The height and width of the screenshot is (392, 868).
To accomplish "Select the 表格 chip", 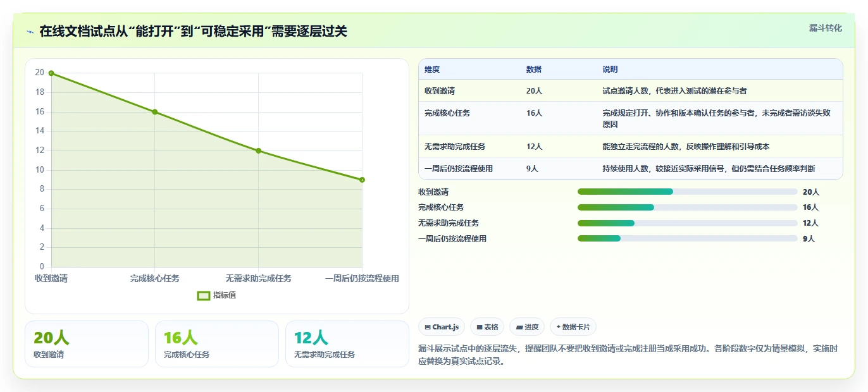I will click(487, 327).
